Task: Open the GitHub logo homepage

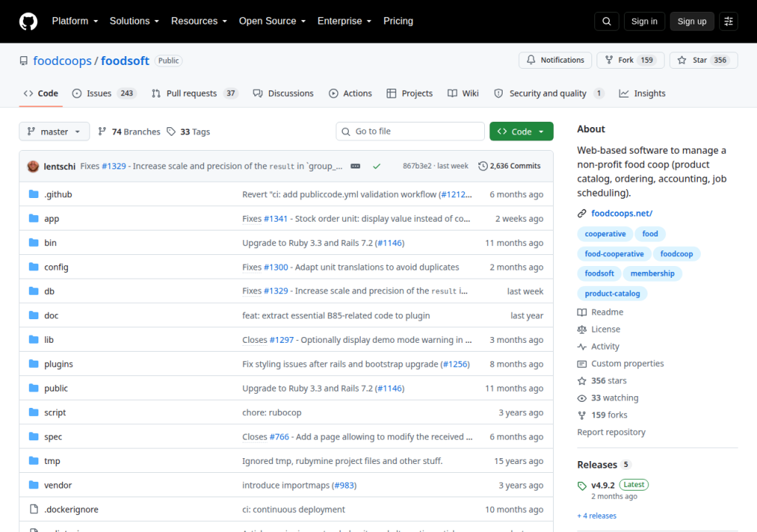Action: pyautogui.click(x=28, y=21)
